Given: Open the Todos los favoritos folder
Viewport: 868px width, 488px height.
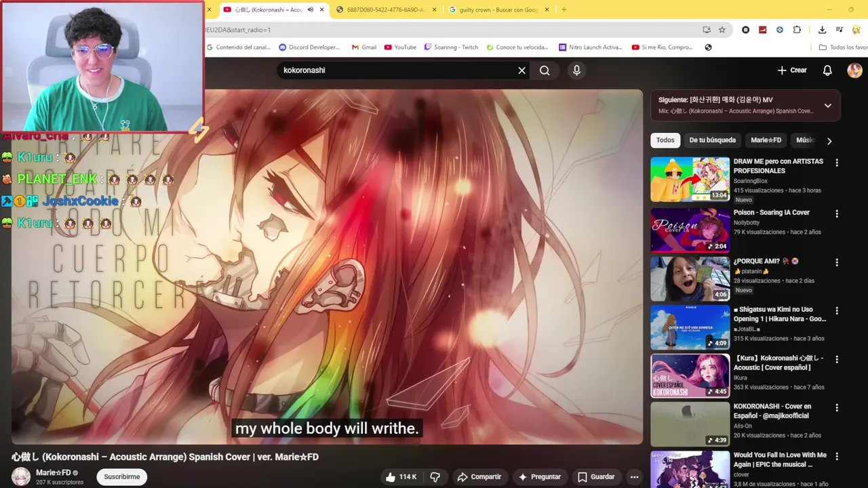Looking at the screenshot, I should pos(844,47).
